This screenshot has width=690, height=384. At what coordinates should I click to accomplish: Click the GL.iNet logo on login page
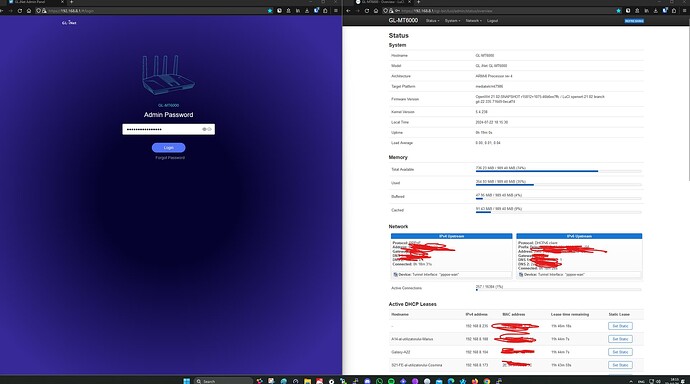click(x=69, y=22)
